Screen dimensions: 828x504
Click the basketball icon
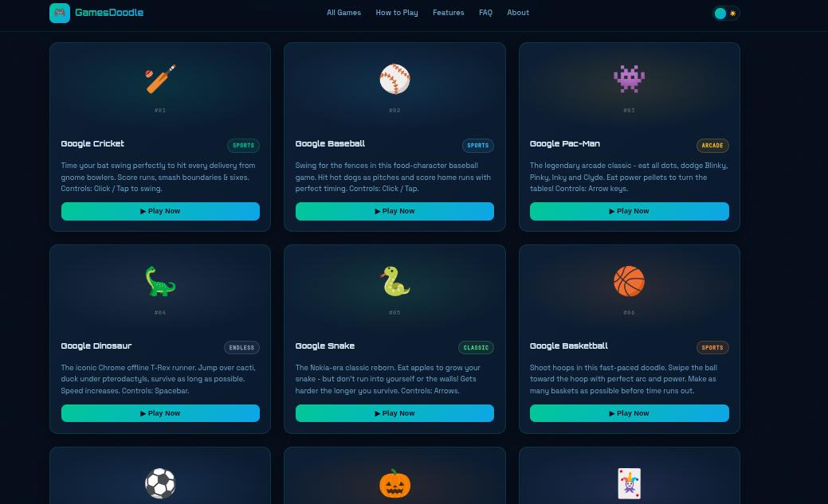(x=629, y=281)
